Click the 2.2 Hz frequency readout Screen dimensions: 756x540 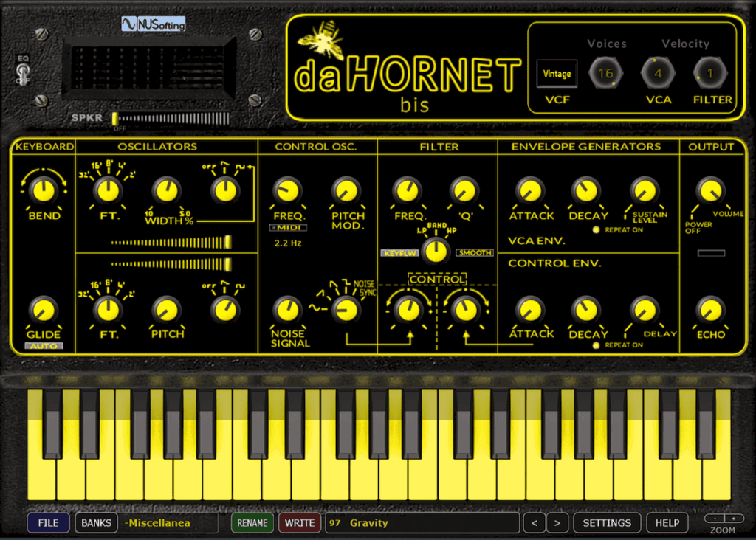pyautogui.click(x=288, y=243)
